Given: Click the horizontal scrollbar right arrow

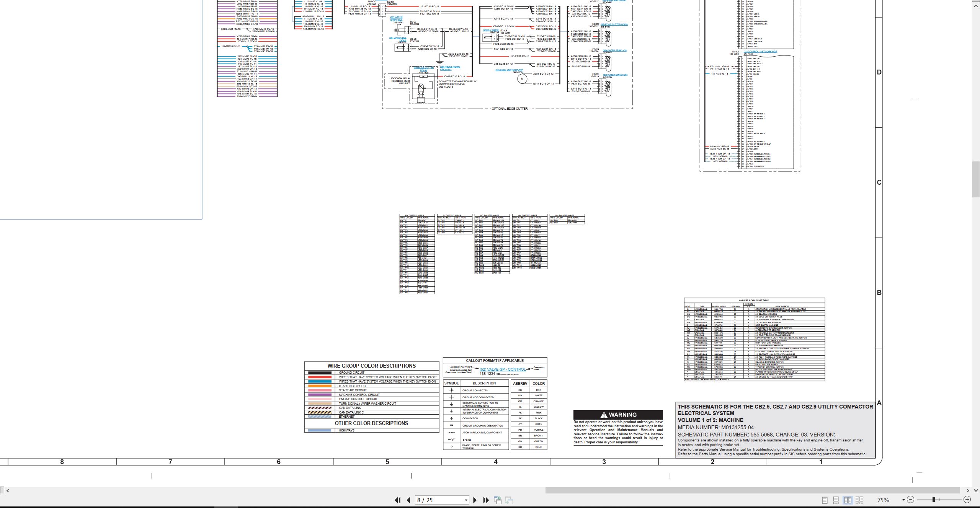Looking at the screenshot, I should (968, 490).
